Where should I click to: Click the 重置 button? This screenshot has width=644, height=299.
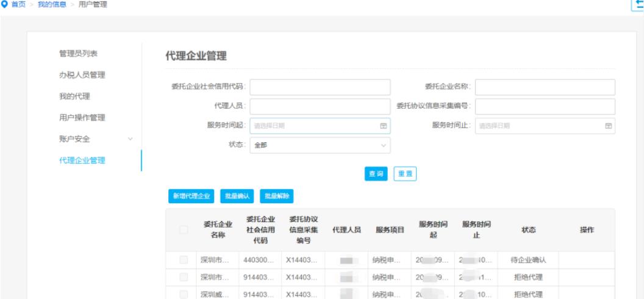click(405, 174)
